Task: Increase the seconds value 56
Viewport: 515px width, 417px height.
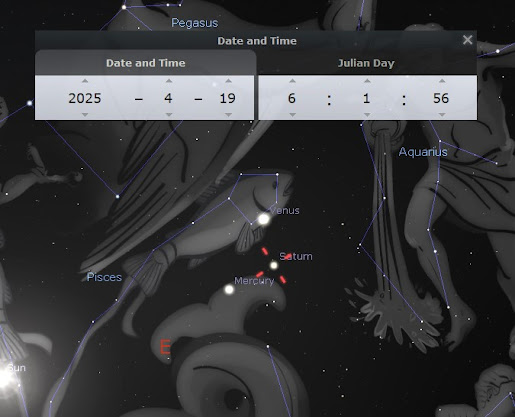Action: coord(442,81)
